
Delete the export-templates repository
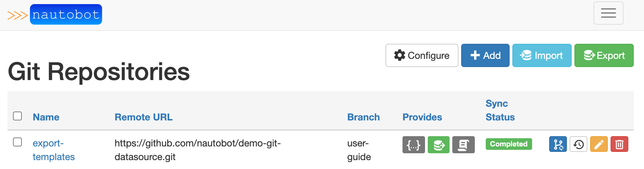point(619,144)
